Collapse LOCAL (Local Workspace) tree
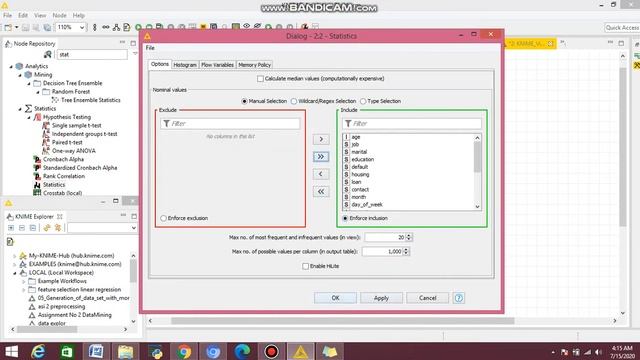The width and height of the screenshot is (640, 360). [15, 273]
